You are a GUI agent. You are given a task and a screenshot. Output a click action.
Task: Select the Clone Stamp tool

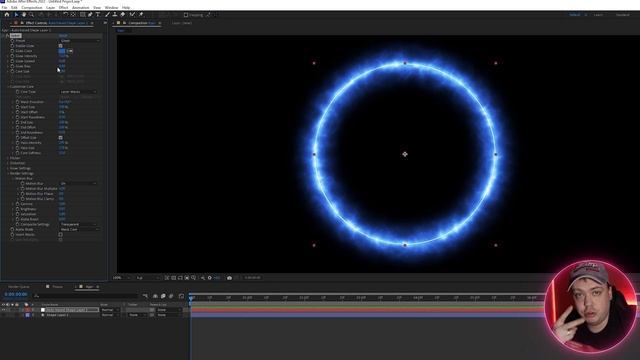115,15
